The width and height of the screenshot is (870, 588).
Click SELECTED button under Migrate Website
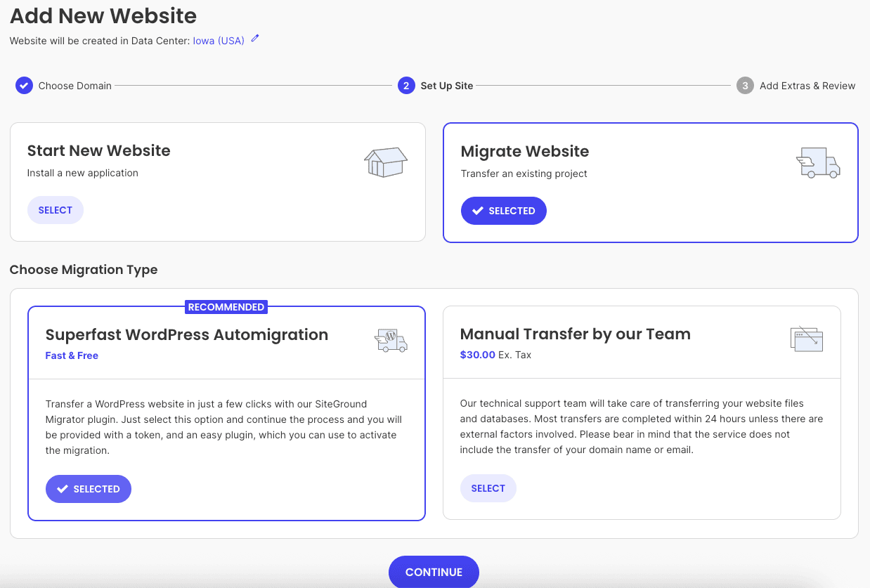pyautogui.click(x=504, y=211)
